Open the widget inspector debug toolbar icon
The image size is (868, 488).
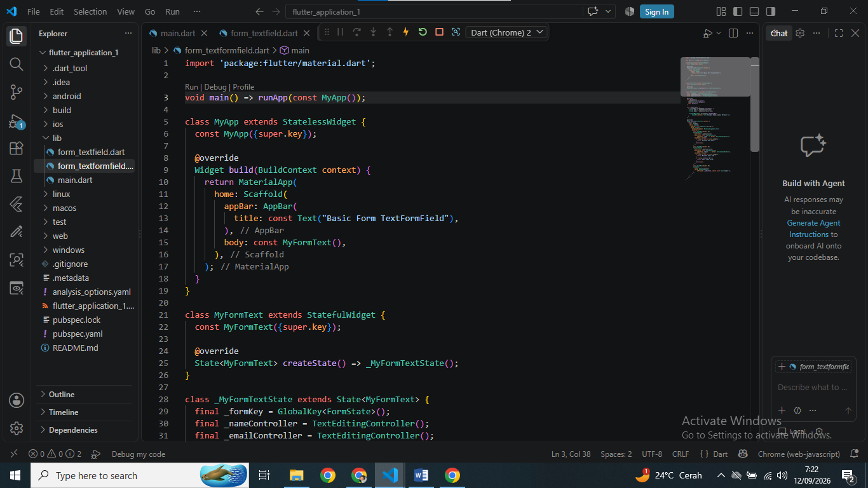(x=456, y=32)
